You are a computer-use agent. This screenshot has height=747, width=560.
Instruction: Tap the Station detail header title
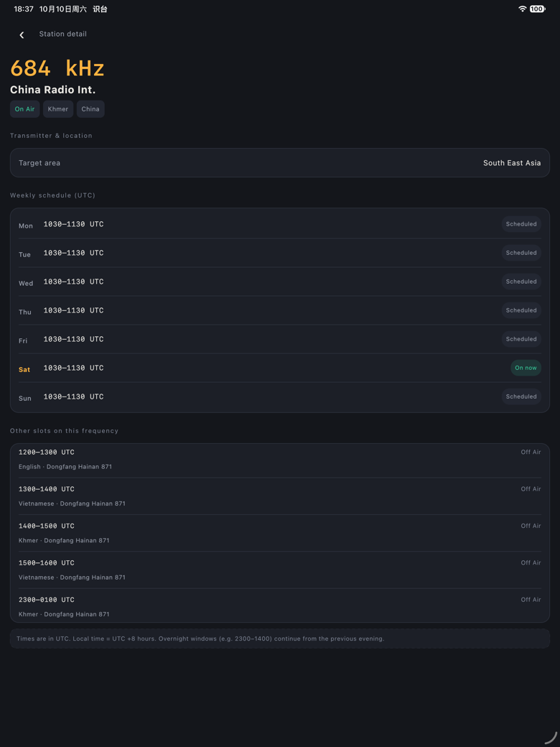[63, 34]
